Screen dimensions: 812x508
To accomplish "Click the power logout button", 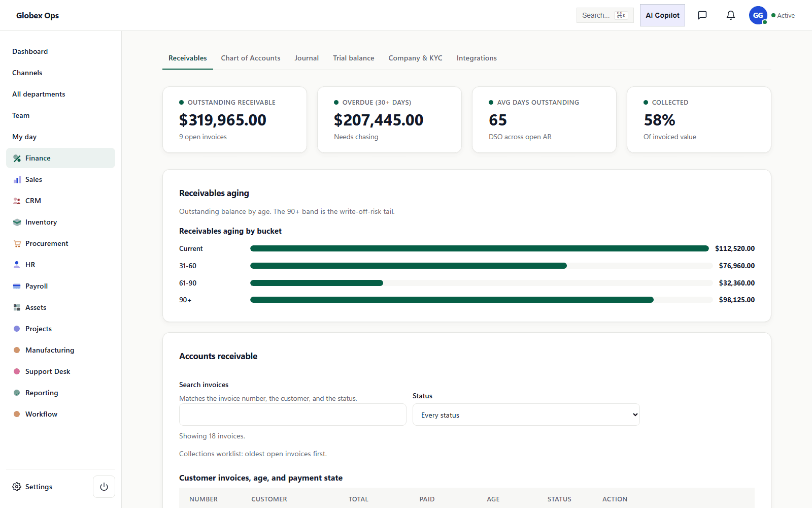I will click(x=104, y=487).
